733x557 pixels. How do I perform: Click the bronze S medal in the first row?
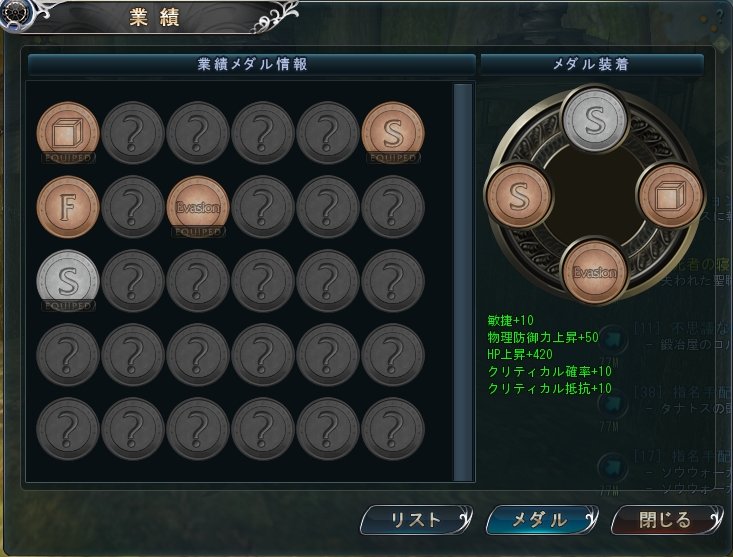tap(393, 133)
